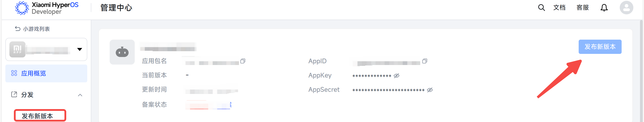Click the blue 发布新版本 button
The image size is (644, 122).
[x=600, y=47]
